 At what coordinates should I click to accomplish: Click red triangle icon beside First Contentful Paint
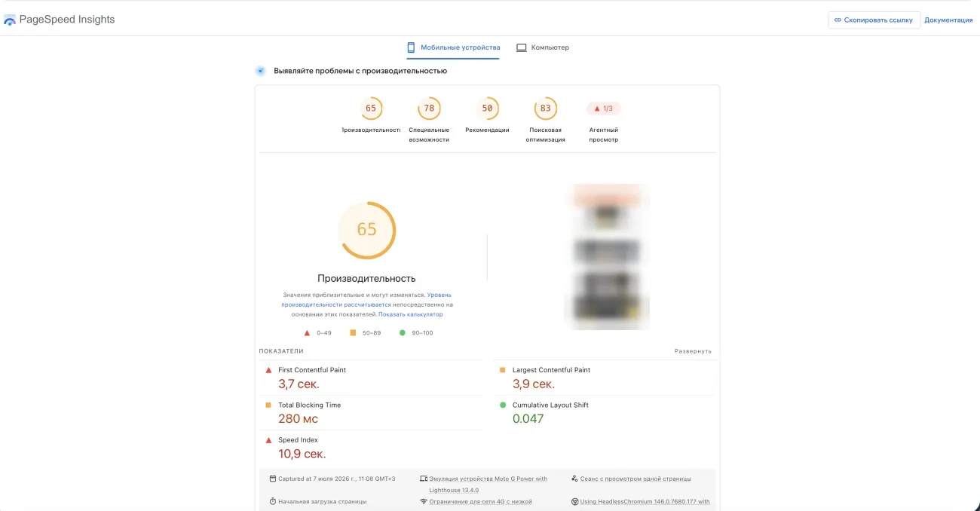[268, 370]
